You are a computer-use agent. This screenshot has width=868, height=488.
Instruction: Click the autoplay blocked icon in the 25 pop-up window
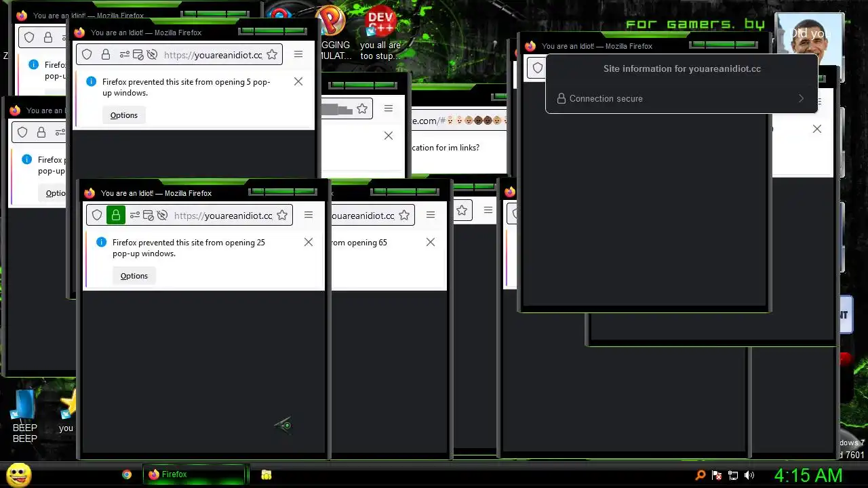point(162,216)
